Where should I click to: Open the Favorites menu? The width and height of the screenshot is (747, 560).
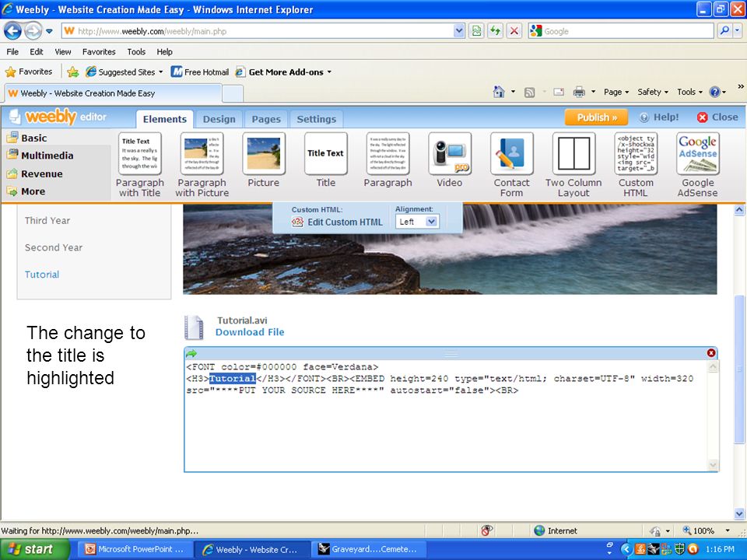[x=99, y=51]
